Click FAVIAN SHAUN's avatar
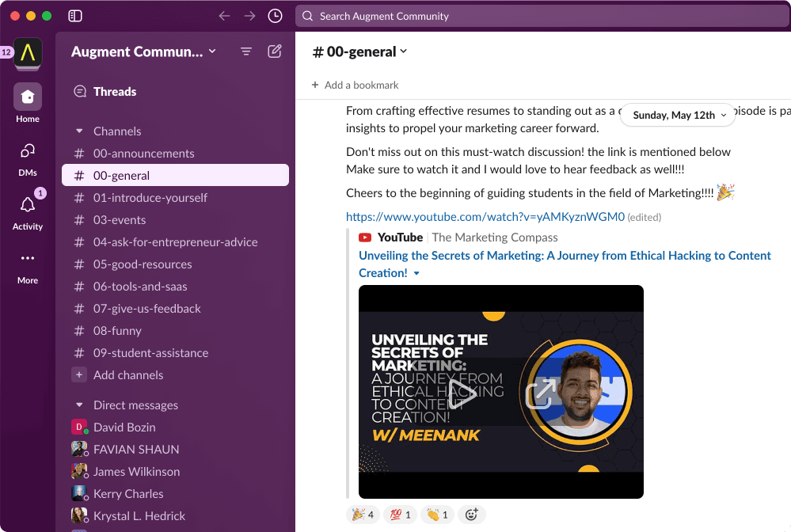Image resolution: width=791 pixels, height=532 pixels. coord(78,450)
